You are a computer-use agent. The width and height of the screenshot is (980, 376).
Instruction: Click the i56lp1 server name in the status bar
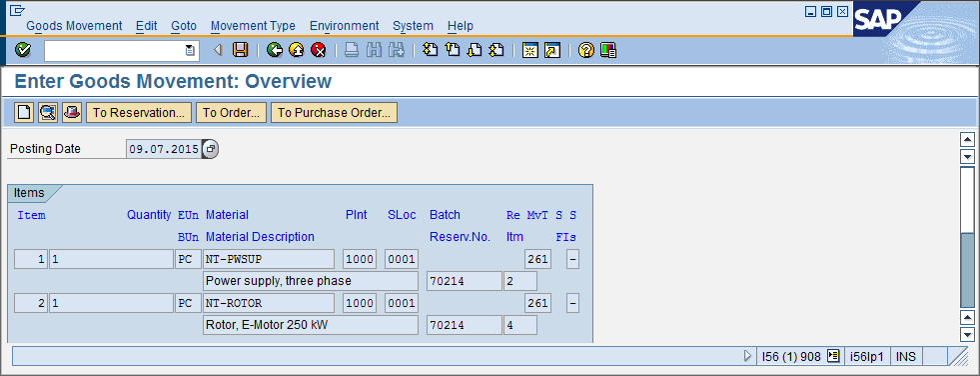(867, 357)
